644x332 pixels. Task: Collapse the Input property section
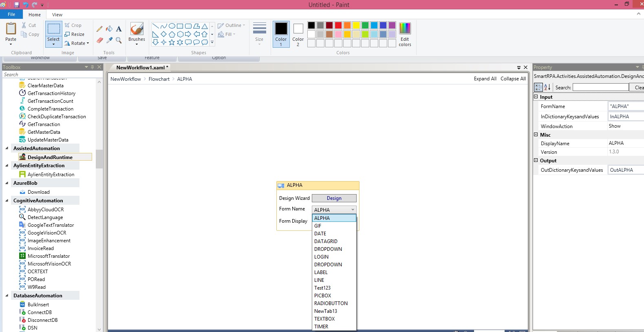pyautogui.click(x=536, y=97)
